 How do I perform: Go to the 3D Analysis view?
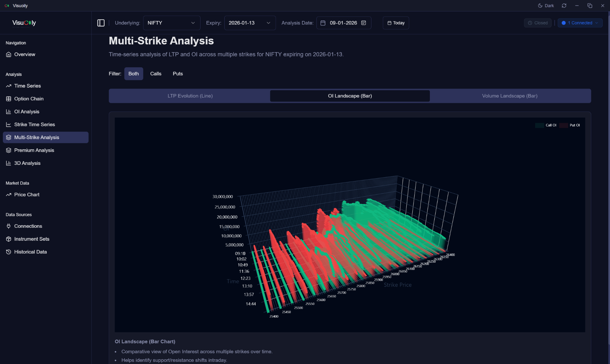[27, 163]
